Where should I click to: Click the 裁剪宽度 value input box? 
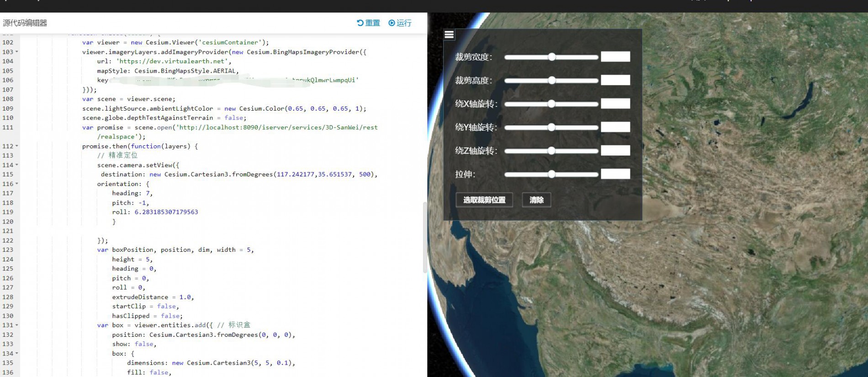tap(615, 57)
